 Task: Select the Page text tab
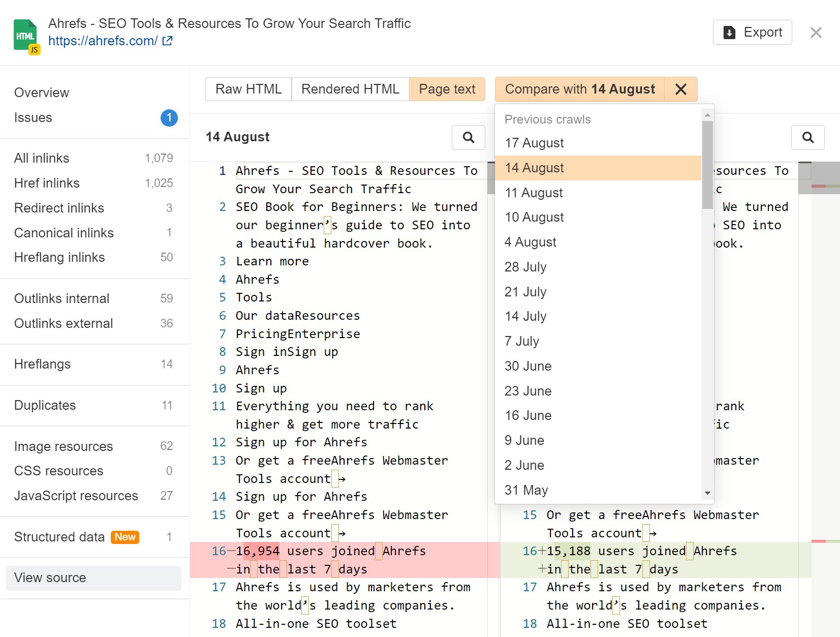tap(447, 89)
